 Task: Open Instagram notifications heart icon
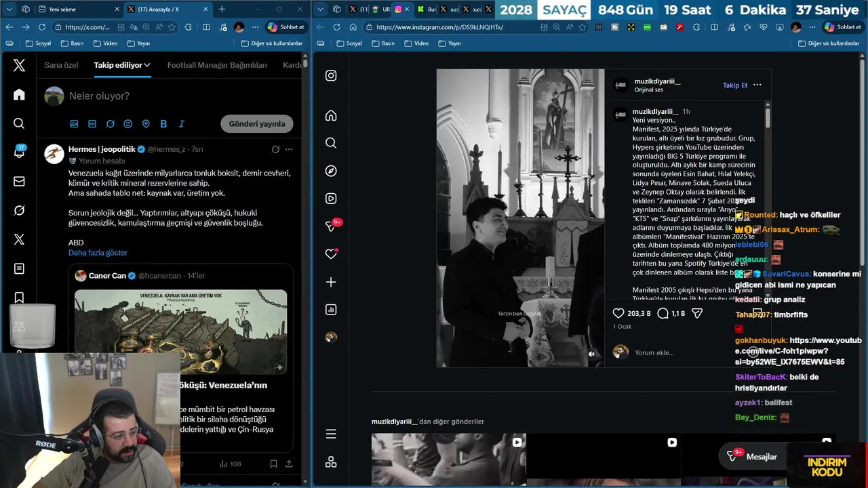tap(331, 253)
